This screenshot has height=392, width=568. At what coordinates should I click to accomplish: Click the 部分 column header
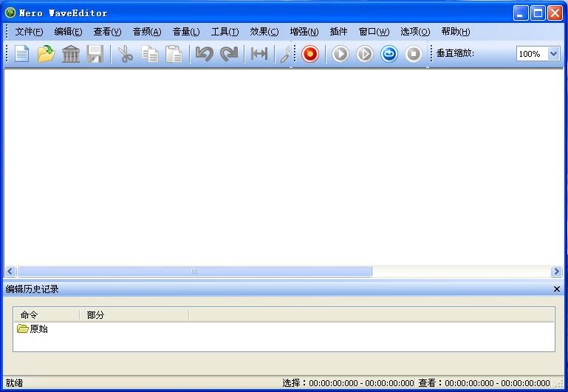[134, 315]
